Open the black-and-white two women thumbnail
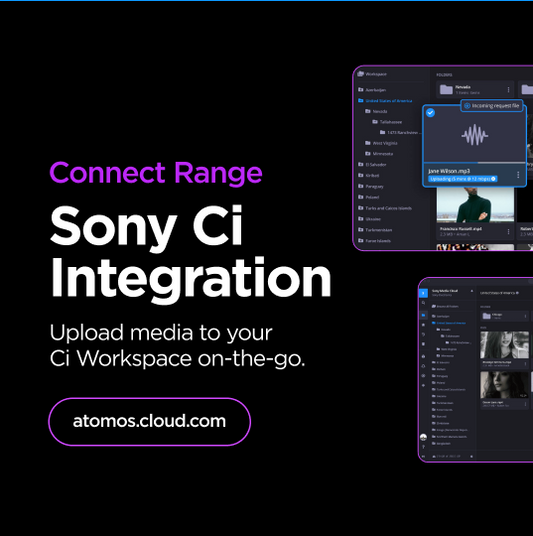The width and height of the screenshot is (533, 536). [x=505, y=345]
